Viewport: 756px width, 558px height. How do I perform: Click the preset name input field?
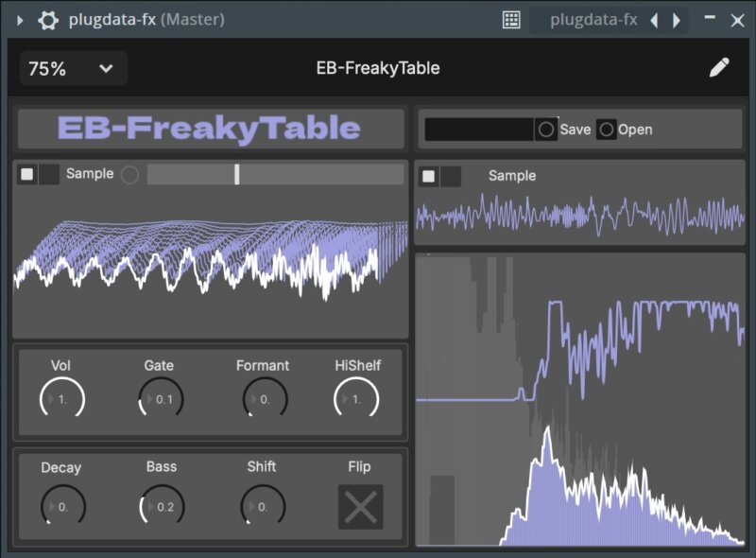click(x=479, y=130)
